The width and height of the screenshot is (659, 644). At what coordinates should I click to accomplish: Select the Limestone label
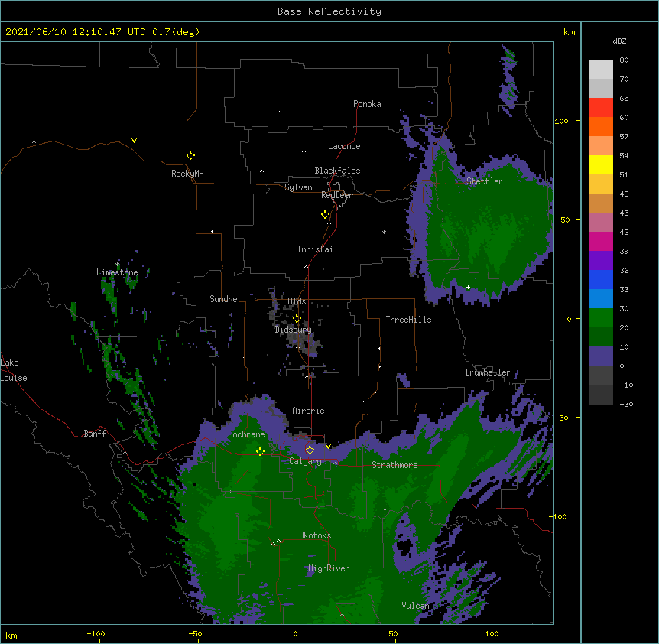[x=117, y=272]
